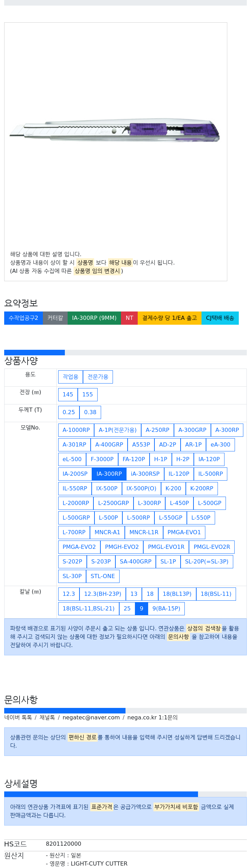Click the cutter knife product image
The width and height of the screenshot is (251, 868).
pos(114,131)
